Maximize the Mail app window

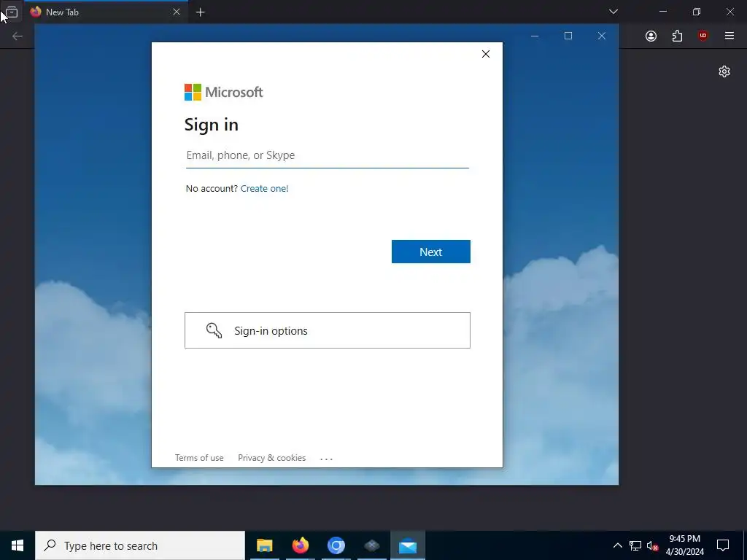[x=568, y=36]
